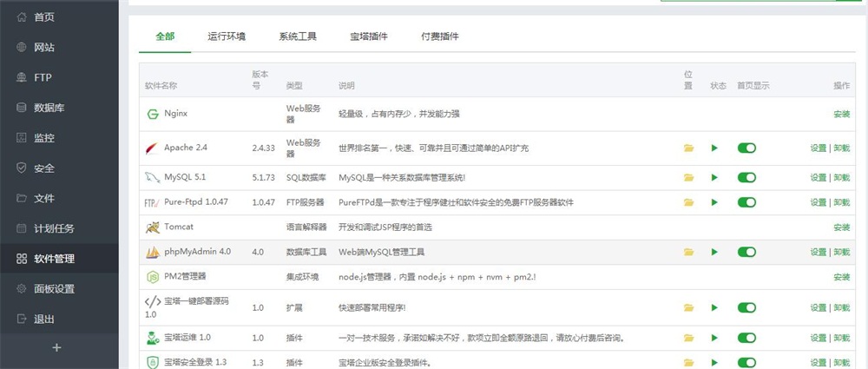Viewport: 868px width, 369px height.
Task: Toggle phpMyAdmin 4.0 homepage display switch
Action: [x=746, y=252]
